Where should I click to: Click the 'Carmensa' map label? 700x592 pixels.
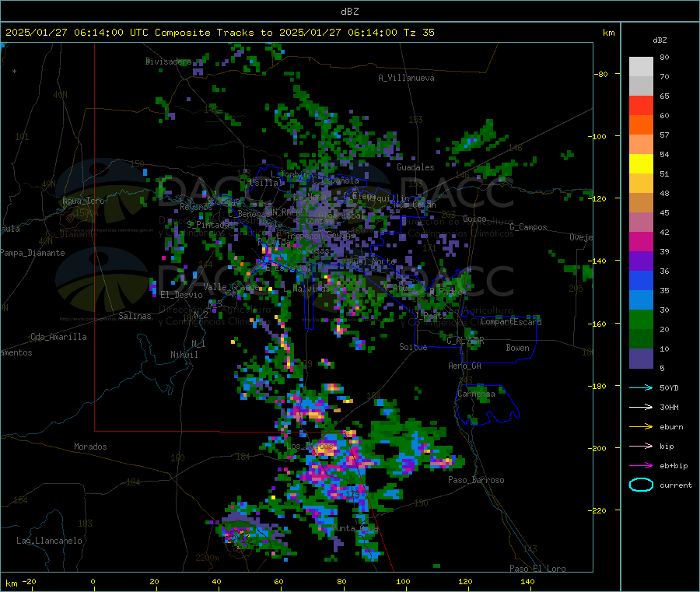pos(476,394)
